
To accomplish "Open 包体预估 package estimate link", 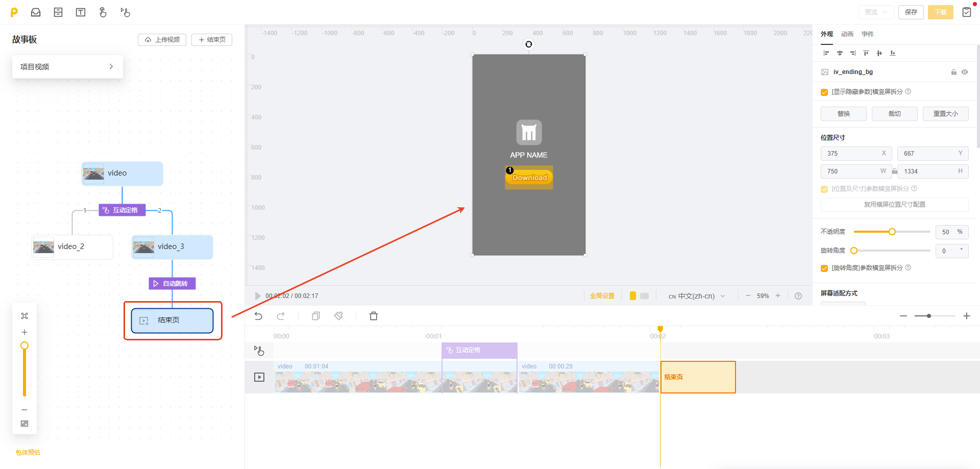I will (28, 453).
